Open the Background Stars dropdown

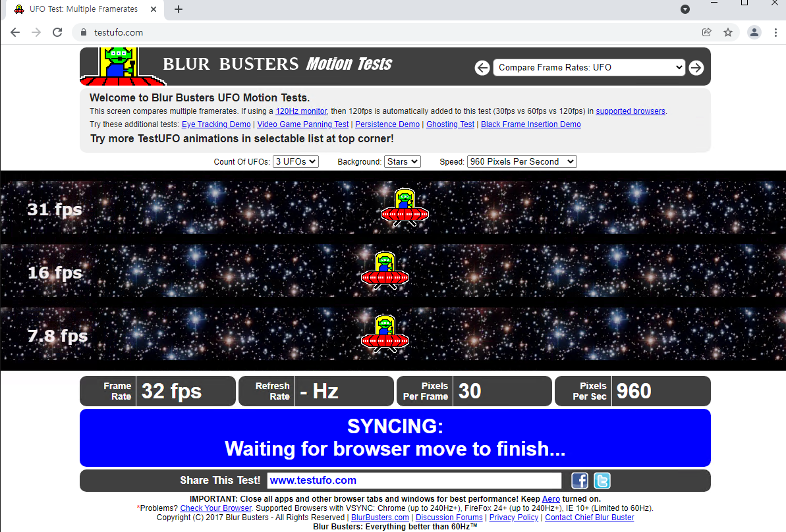[x=403, y=161]
